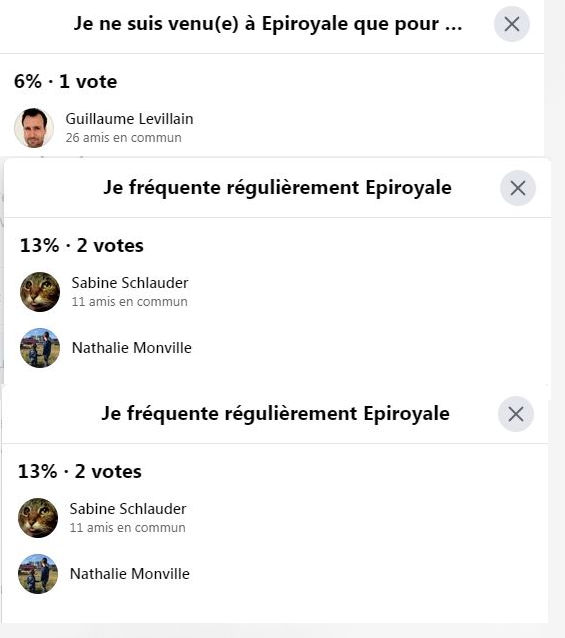Select Sabine Schlauder's name in the bottom dialog
The width and height of the screenshot is (565, 638).
click(128, 509)
